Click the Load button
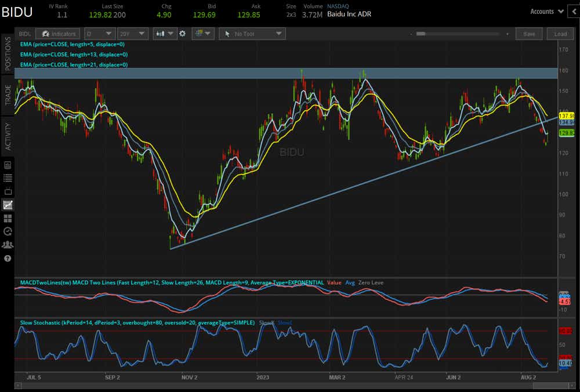Screen dimensions: 580x392 coord(560,34)
